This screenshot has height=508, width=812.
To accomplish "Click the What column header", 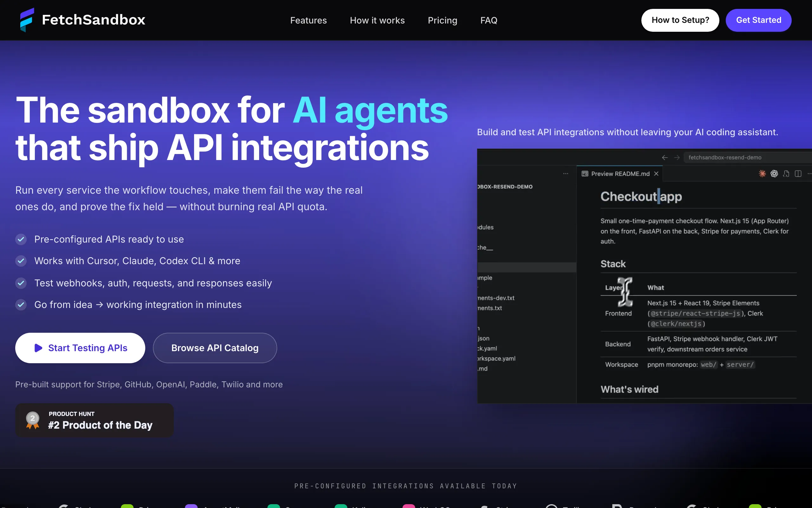I will tap(656, 288).
